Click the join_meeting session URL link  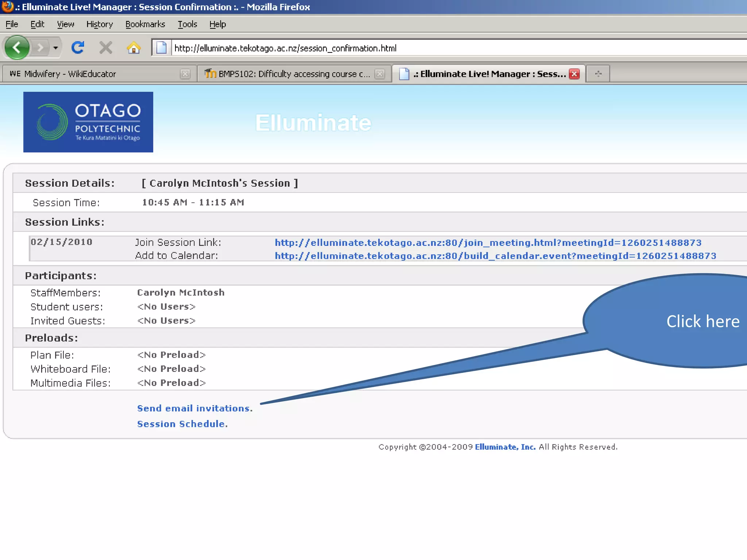coord(488,243)
